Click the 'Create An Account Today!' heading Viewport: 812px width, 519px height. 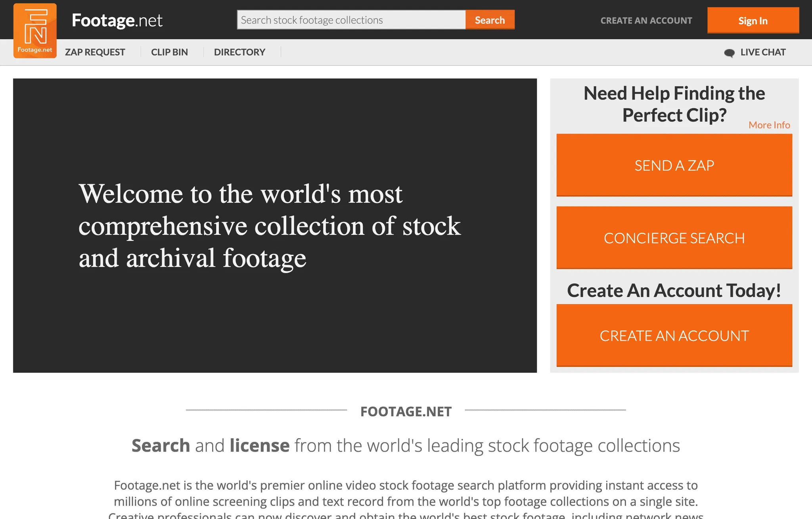tap(674, 290)
